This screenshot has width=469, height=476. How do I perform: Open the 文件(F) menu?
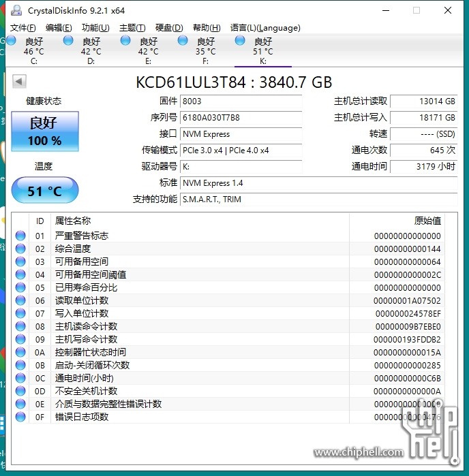22,28
